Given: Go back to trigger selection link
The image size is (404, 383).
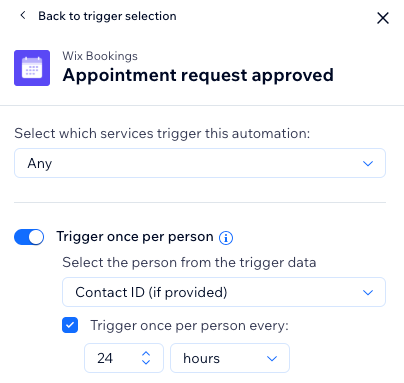Looking at the screenshot, I should (x=107, y=16).
